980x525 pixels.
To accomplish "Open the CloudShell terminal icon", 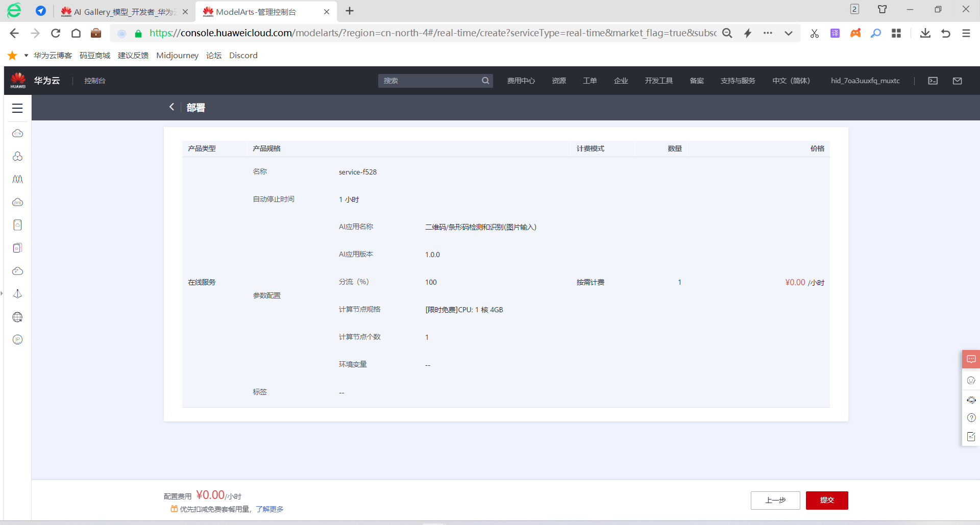I will click(x=933, y=81).
